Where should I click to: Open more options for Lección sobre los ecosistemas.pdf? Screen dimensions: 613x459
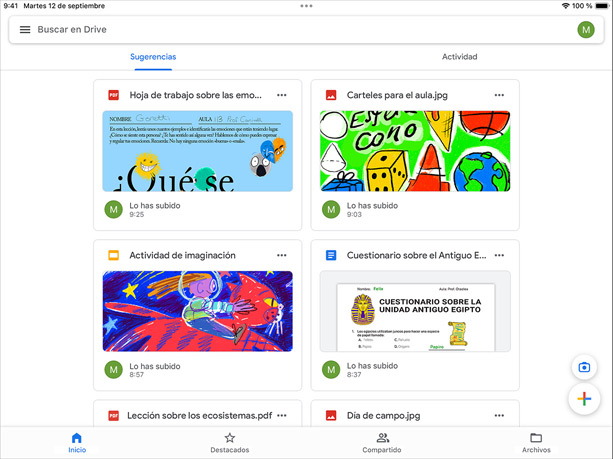tap(282, 415)
